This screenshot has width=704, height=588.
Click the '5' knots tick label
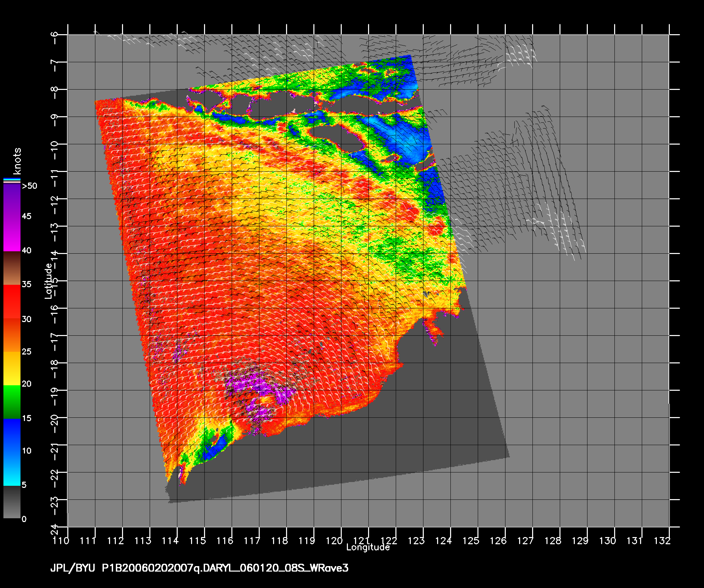(x=24, y=485)
